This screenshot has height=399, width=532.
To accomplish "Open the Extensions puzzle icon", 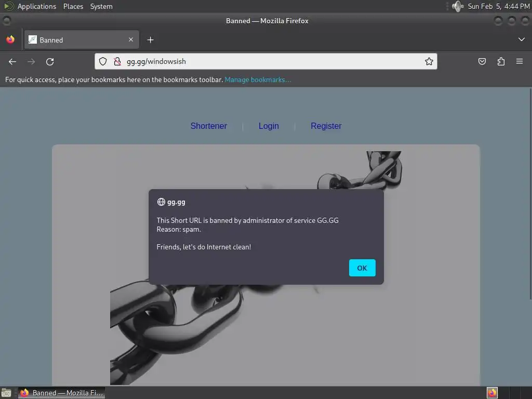I will point(501,61).
